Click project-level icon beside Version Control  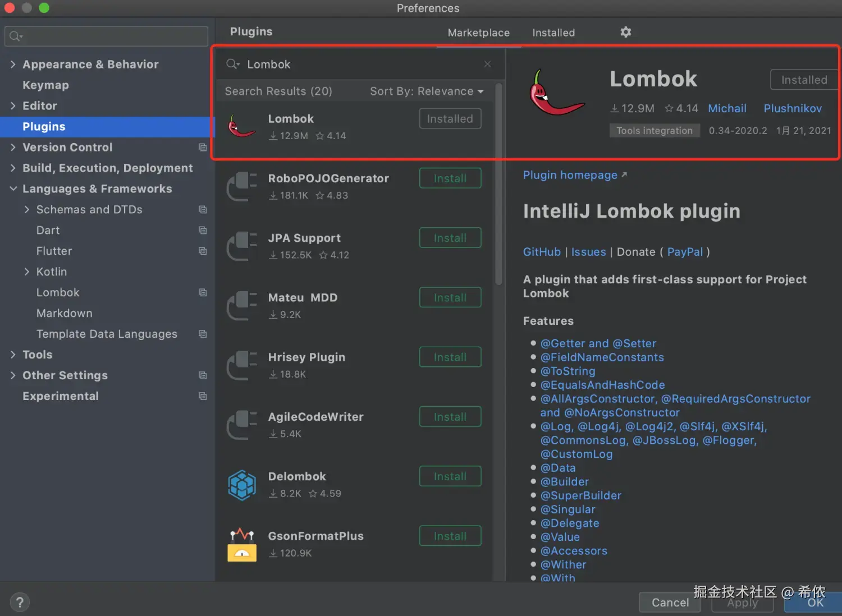tap(203, 147)
